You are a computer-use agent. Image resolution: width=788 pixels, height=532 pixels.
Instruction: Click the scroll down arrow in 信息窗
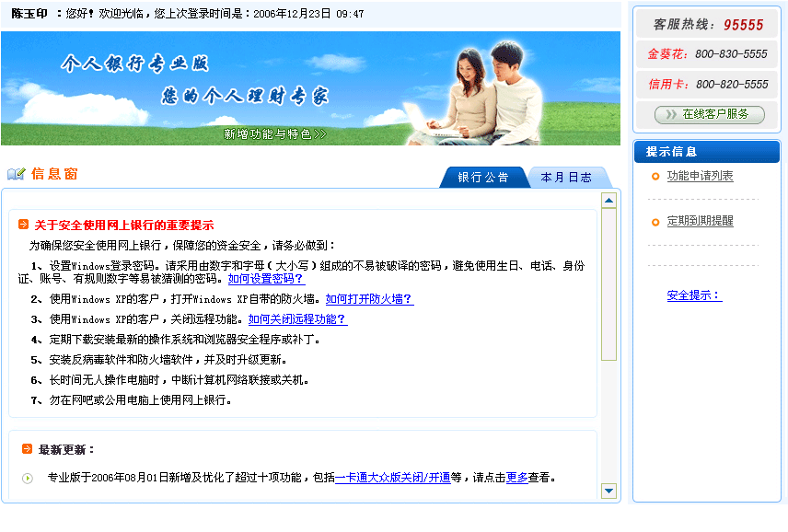tap(608, 492)
